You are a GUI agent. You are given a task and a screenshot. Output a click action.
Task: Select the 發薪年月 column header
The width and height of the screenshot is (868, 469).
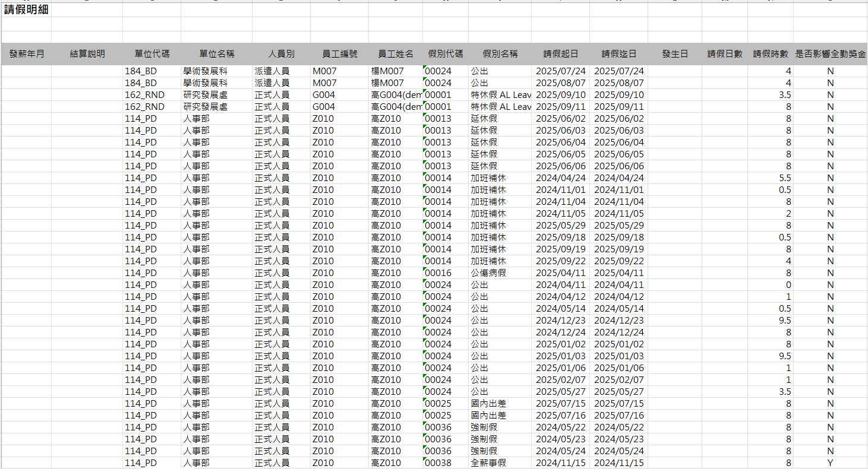click(x=27, y=54)
